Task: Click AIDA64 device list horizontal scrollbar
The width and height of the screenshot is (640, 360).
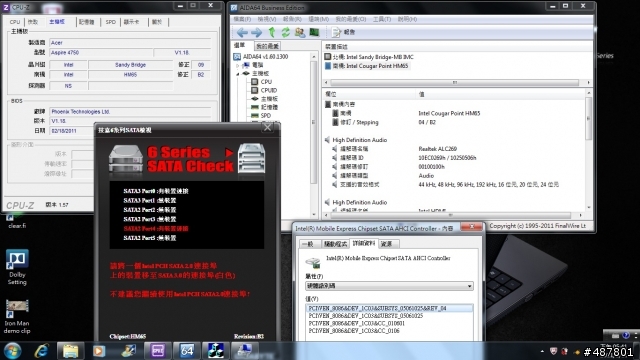Action: pyautogui.click(x=456, y=82)
